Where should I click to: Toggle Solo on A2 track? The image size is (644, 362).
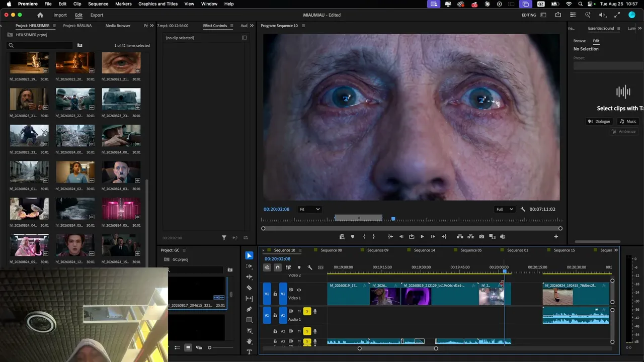[307, 331]
